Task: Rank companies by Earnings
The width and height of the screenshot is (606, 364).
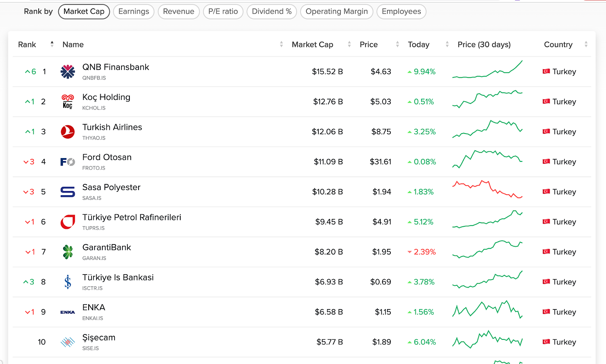Action: [134, 12]
